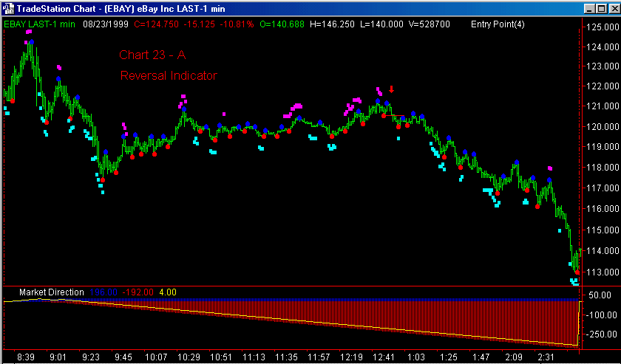Image resolution: width=621 pixels, height=364 pixels.
Task: Click the open value 'O=140.688'
Action: [282, 24]
